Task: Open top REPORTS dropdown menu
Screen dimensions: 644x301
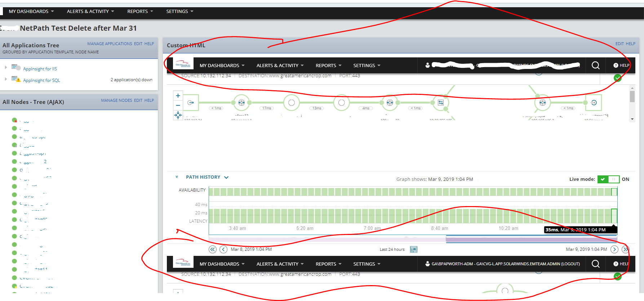Action: 140,11
